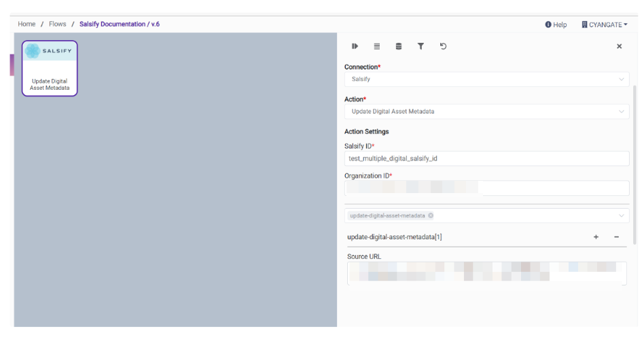Image resolution: width=644 pixels, height=344 pixels.
Task: Remove the update-digital-asset-metadata tag chip
Action: (431, 216)
